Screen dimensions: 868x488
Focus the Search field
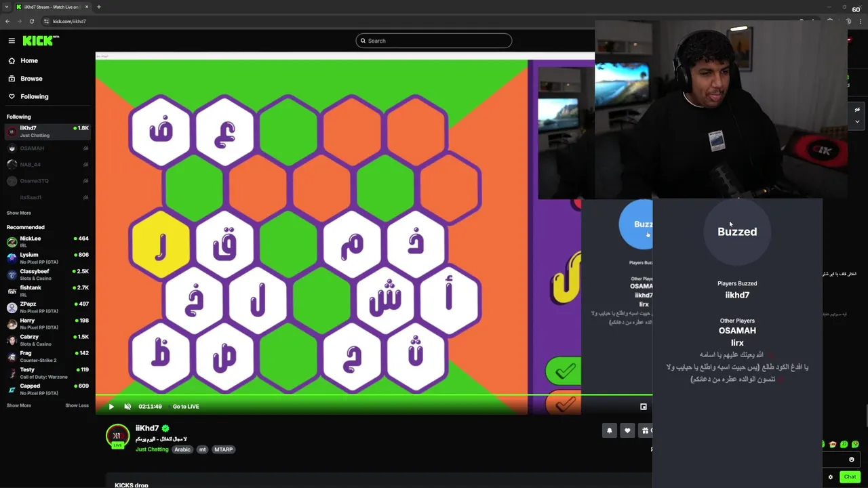(x=434, y=41)
